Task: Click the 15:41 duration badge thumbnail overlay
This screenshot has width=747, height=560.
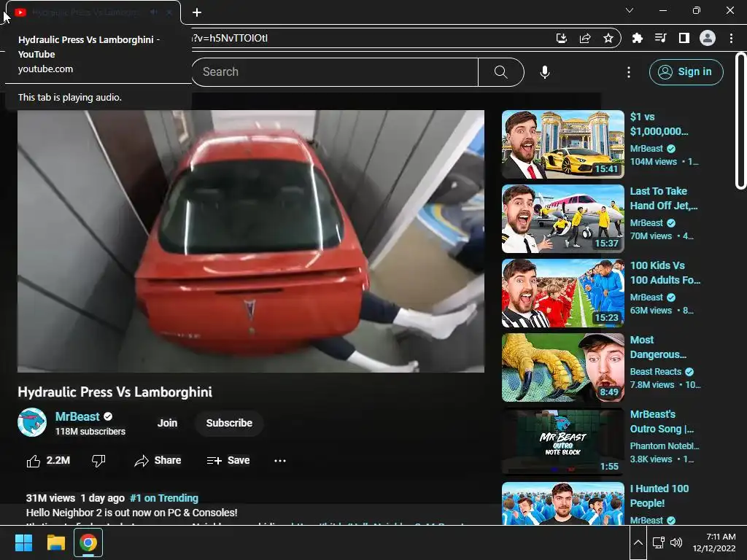Action: point(606,168)
